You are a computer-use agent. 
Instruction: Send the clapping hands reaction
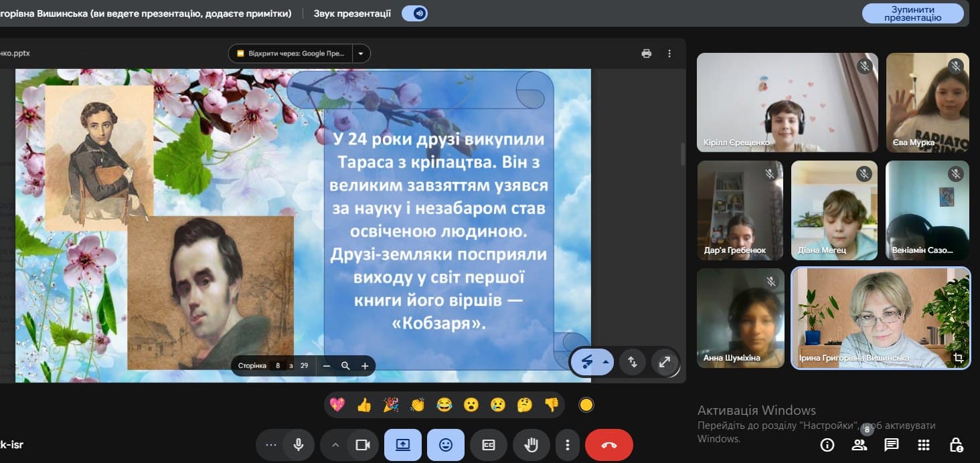(x=418, y=404)
